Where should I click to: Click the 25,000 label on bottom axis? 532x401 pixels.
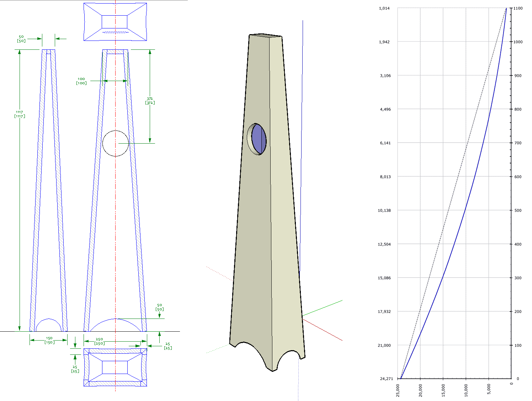[398, 390]
